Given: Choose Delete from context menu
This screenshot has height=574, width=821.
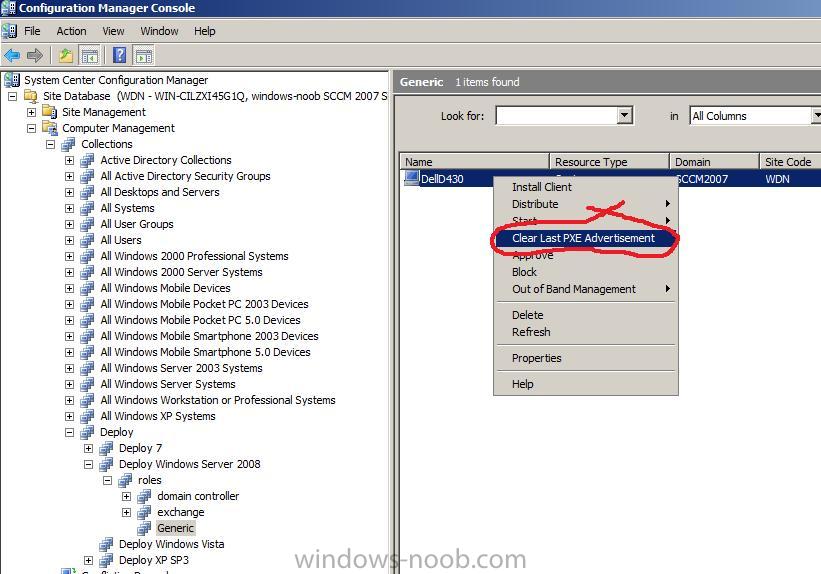Looking at the screenshot, I should click(585, 315).
